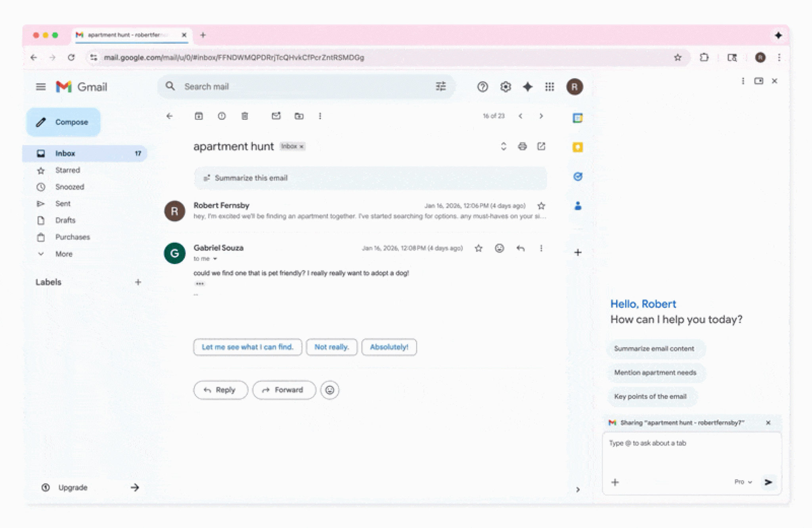Mark email as unread

276,116
